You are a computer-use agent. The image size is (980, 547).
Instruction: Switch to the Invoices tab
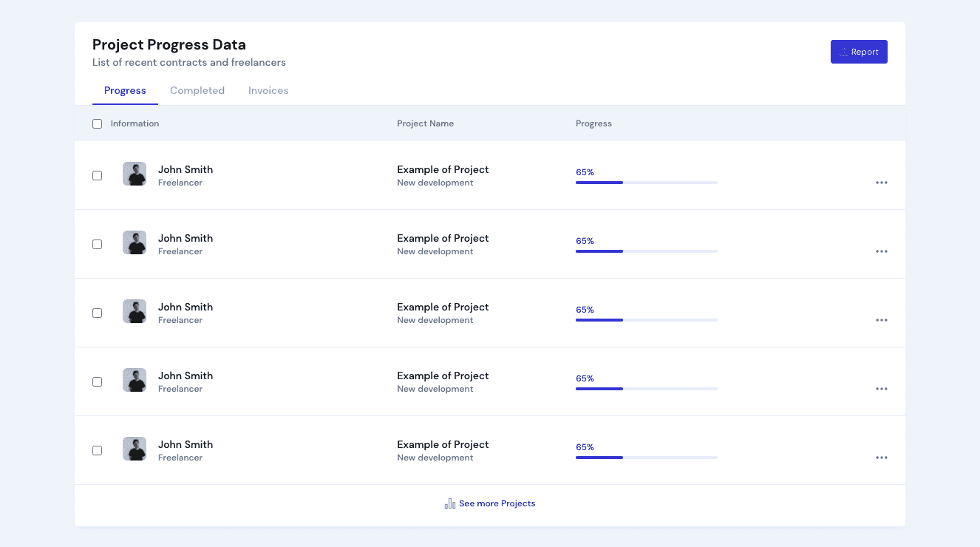click(268, 91)
